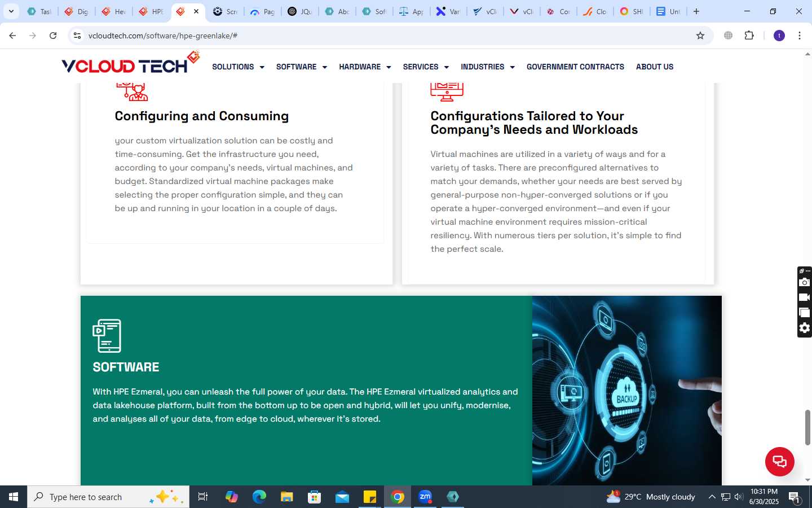
Task: Open the Mail app in taskbar
Action: point(342,497)
